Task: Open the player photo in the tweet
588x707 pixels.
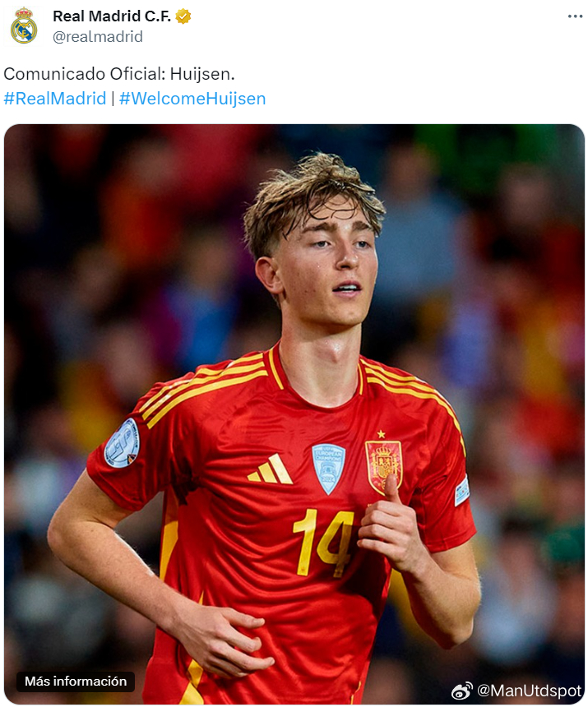Action: click(294, 414)
